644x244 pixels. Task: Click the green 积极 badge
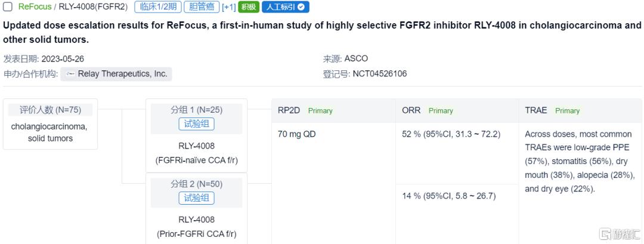point(248,7)
